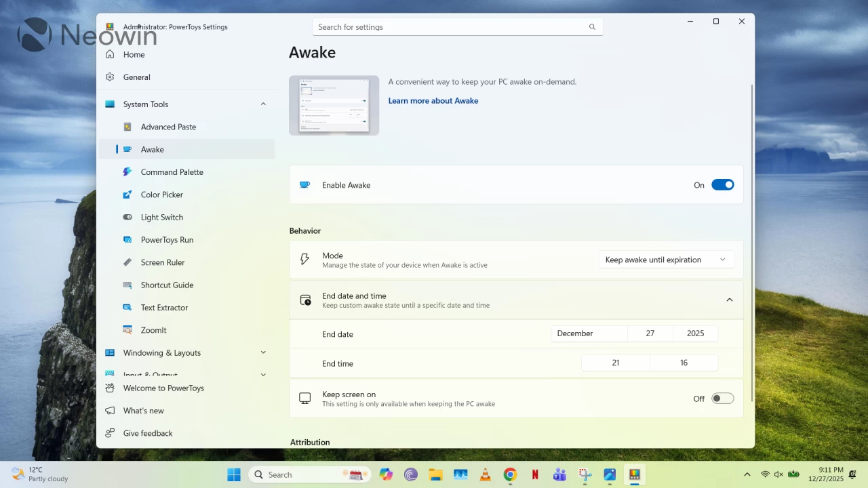
Task: Collapse the System Tools group chevron
Action: [263, 104]
